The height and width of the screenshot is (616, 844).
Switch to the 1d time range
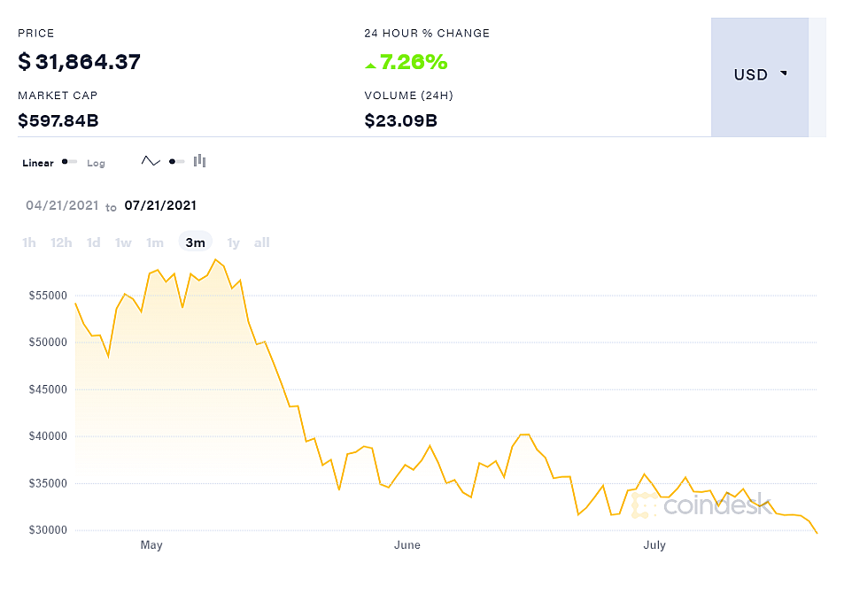[x=93, y=243]
